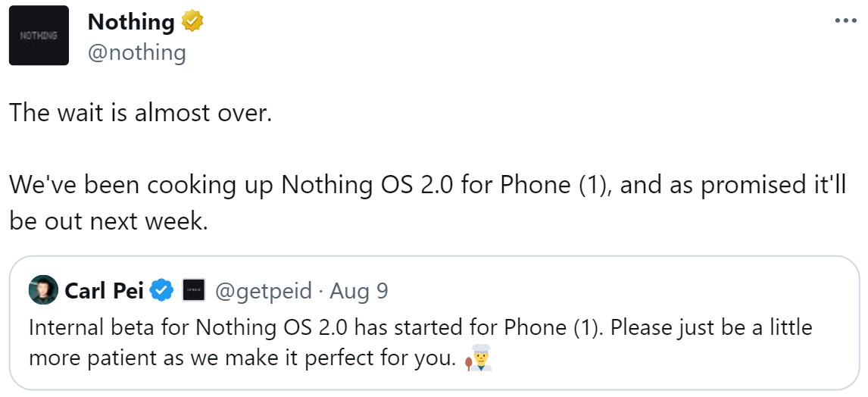Click 'be out next week.' line
This screenshot has width=868, height=397.
pos(108,221)
